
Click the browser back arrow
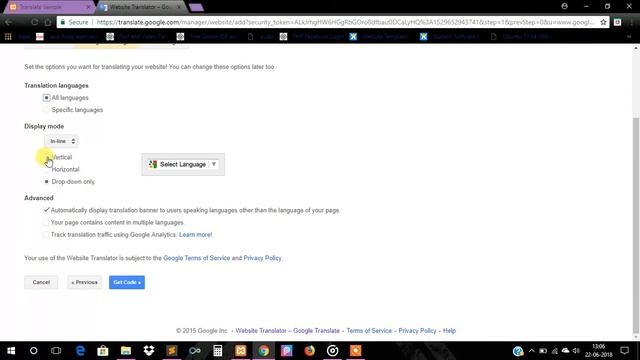[x=9, y=22]
